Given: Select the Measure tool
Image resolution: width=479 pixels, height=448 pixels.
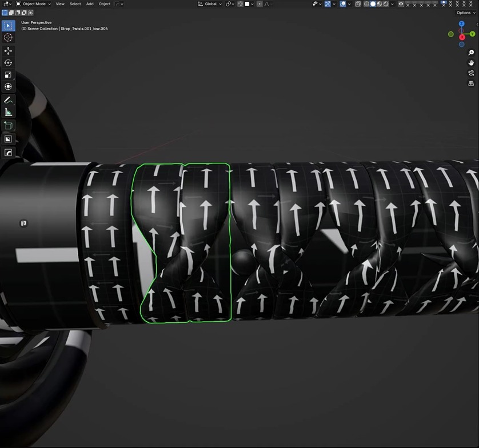Looking at the screenshot, I should (8, 112).
